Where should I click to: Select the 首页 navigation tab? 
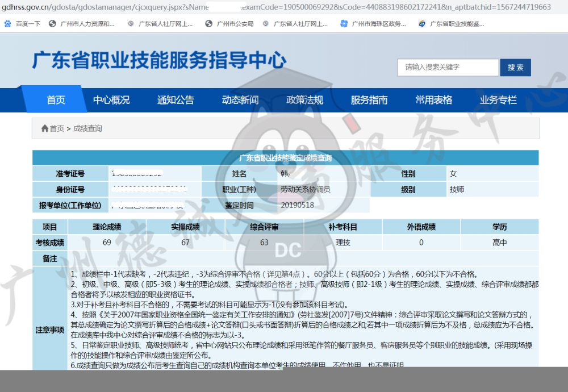(56, 100)
